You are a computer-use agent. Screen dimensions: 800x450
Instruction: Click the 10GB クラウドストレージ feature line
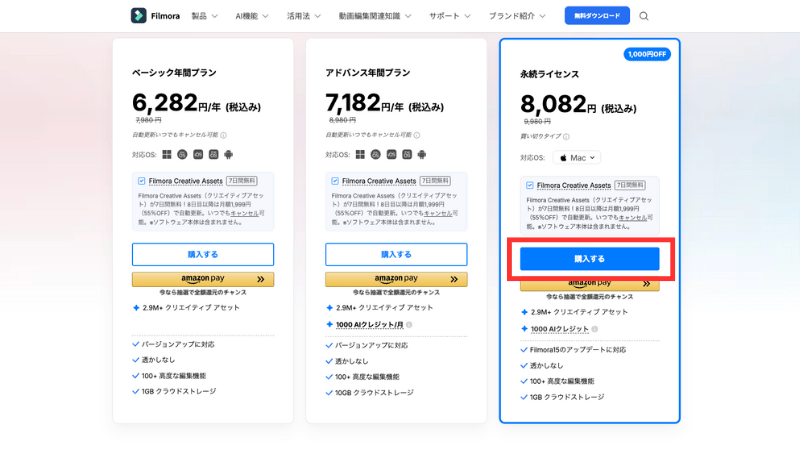(369, 393)
